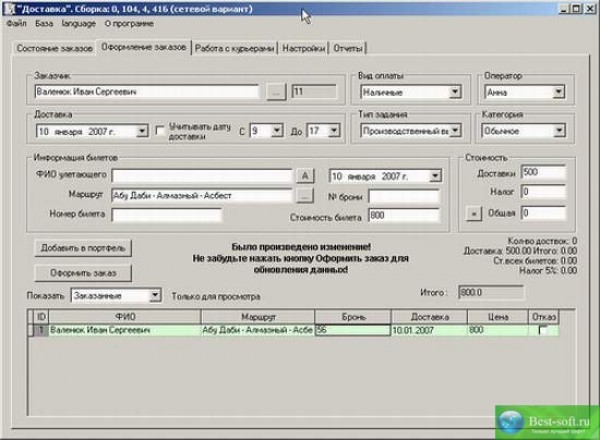
Task: Click the ФИО улетающего input field
Action: point(202,176)
